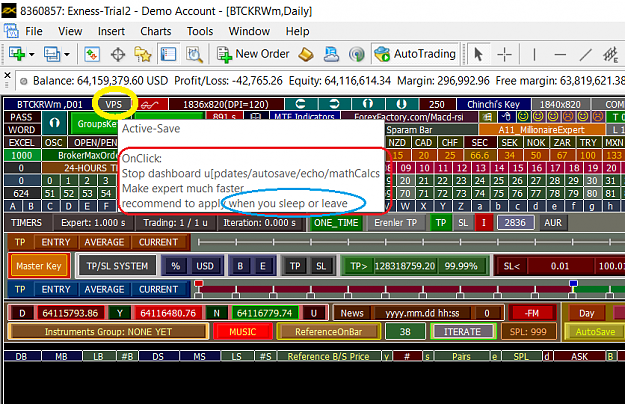Select the Crosshair tool

(x=505, y=54)
